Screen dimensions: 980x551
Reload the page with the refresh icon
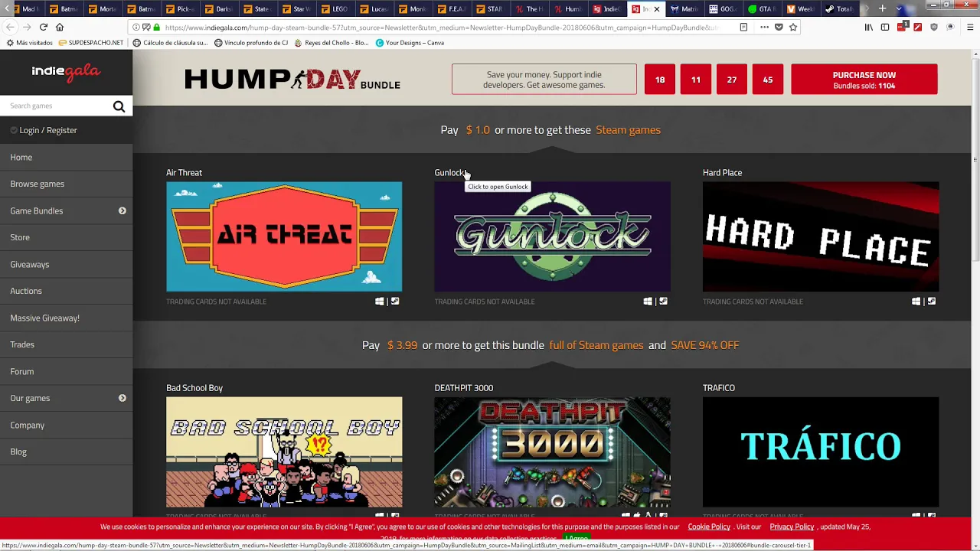click(44, 27)
